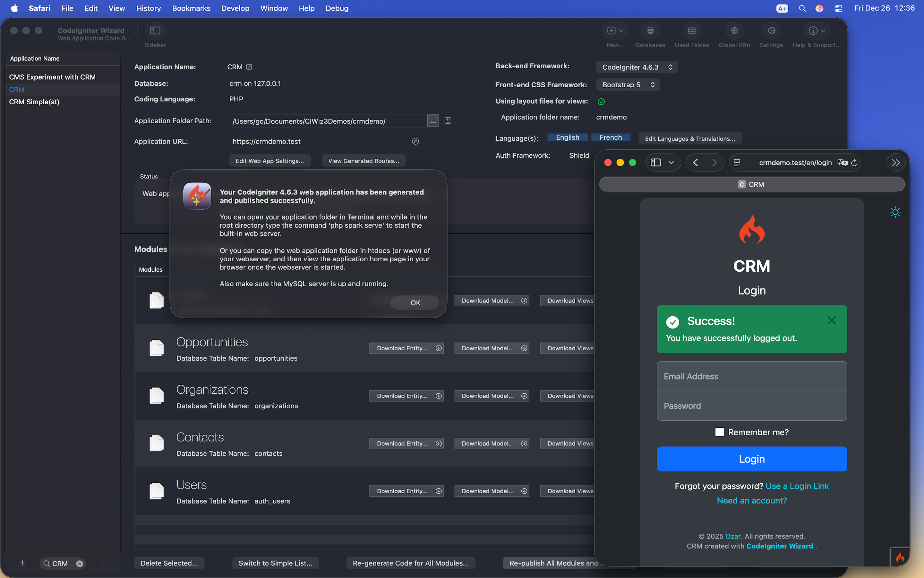This screenshot has height=578, width=924.
Task: Click Re-generate Code for All Modules
Action: click(x=410, y=563)
